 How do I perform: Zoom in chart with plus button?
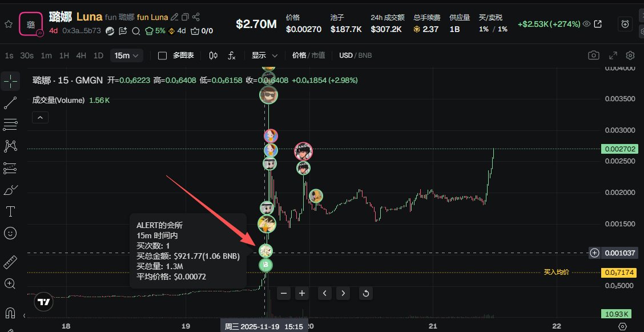pyautogui.click(x=302, y=293)
